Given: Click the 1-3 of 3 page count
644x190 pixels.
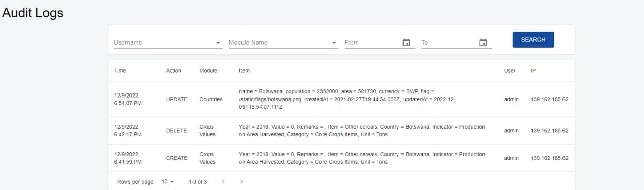Looking at the screenshot, I should point(198,181).
